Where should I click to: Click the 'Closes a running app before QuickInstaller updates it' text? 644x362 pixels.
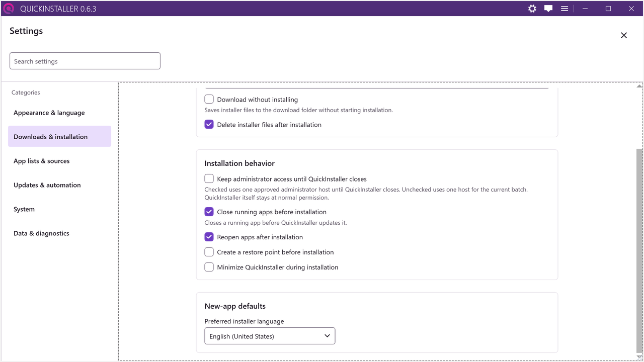(276, 223)
